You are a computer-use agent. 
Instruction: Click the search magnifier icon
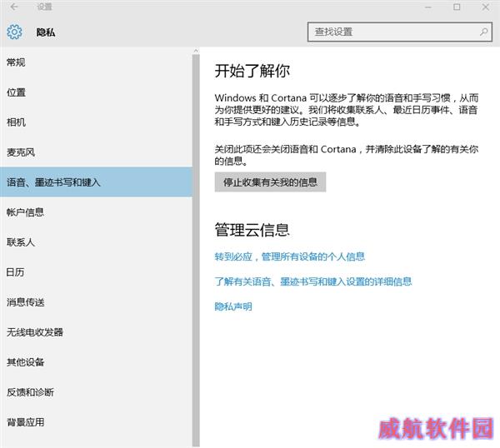[x=484, y=32]
